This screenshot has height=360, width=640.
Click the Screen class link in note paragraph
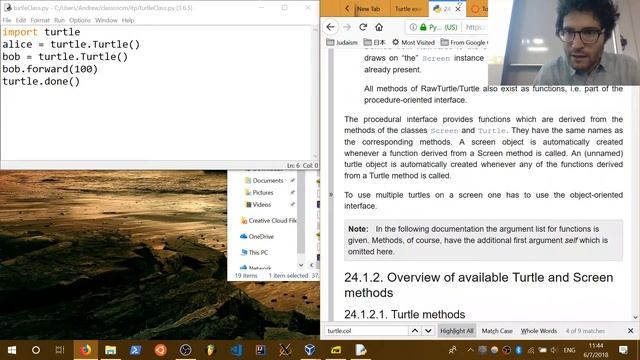click(444, 131)
